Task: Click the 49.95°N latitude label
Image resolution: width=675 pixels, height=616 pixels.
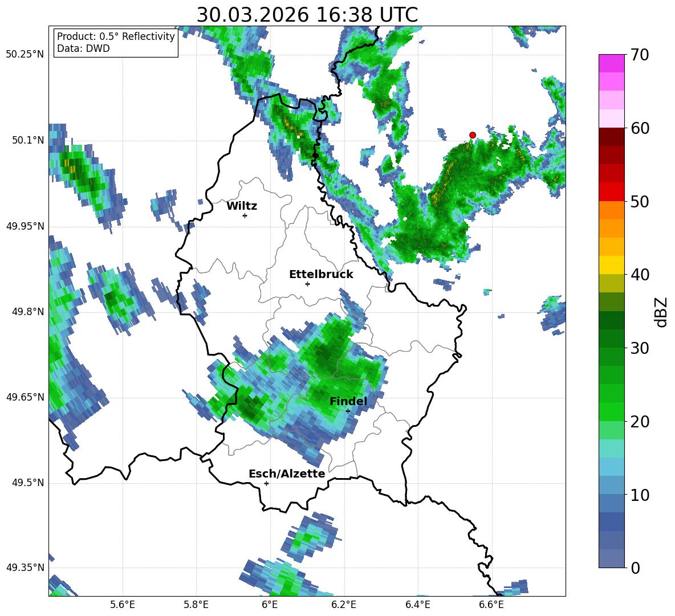Action: [25, 226]
